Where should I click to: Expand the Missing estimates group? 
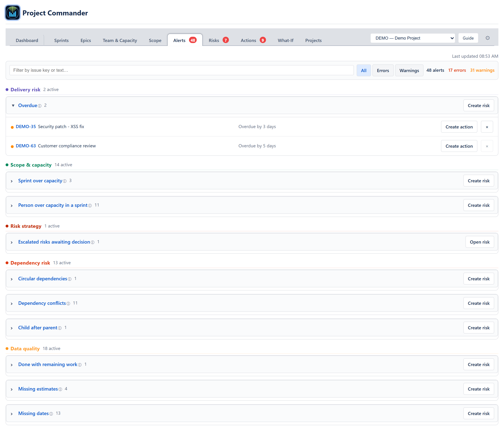tap(12, 389)
